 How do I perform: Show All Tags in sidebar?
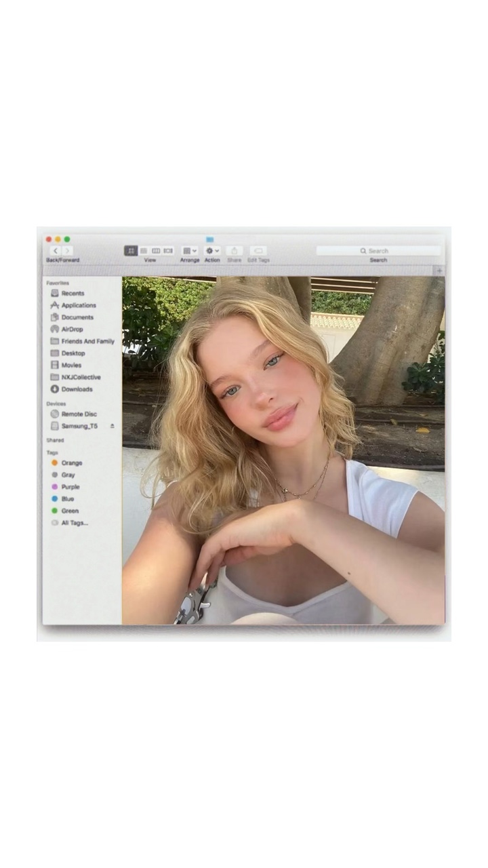(x=74, y=523)
